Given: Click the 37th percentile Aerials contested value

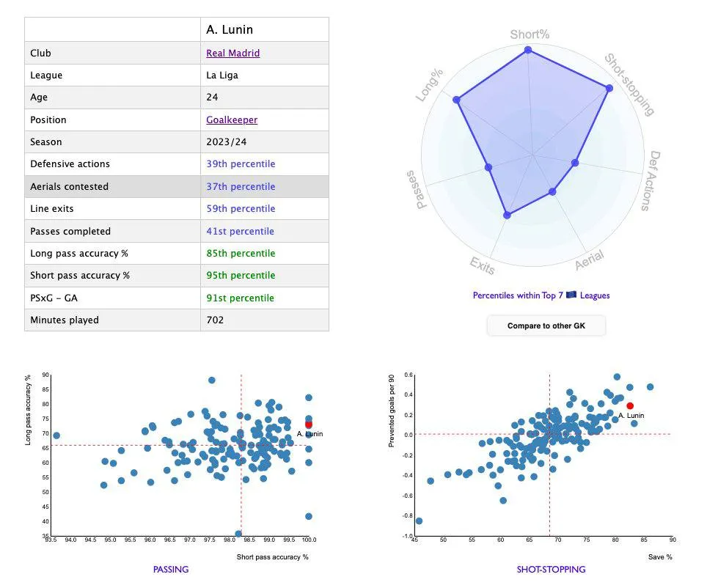Looking at the screenshot, I should (241, 186).
